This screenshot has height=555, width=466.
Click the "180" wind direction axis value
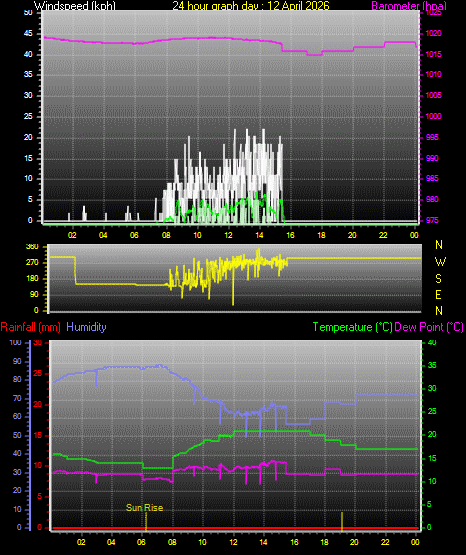coord(33,279)
